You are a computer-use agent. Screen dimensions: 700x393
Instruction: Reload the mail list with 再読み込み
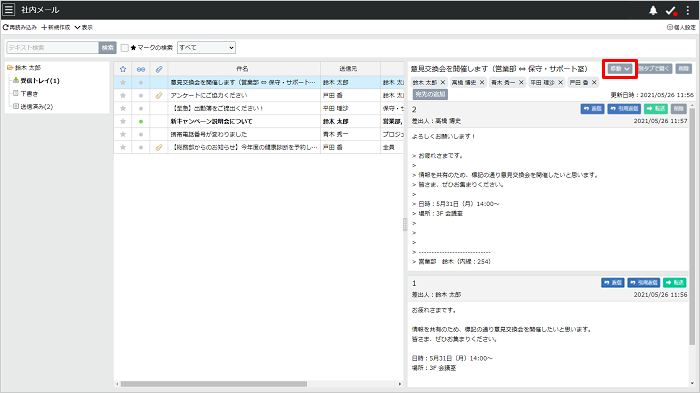20,27
